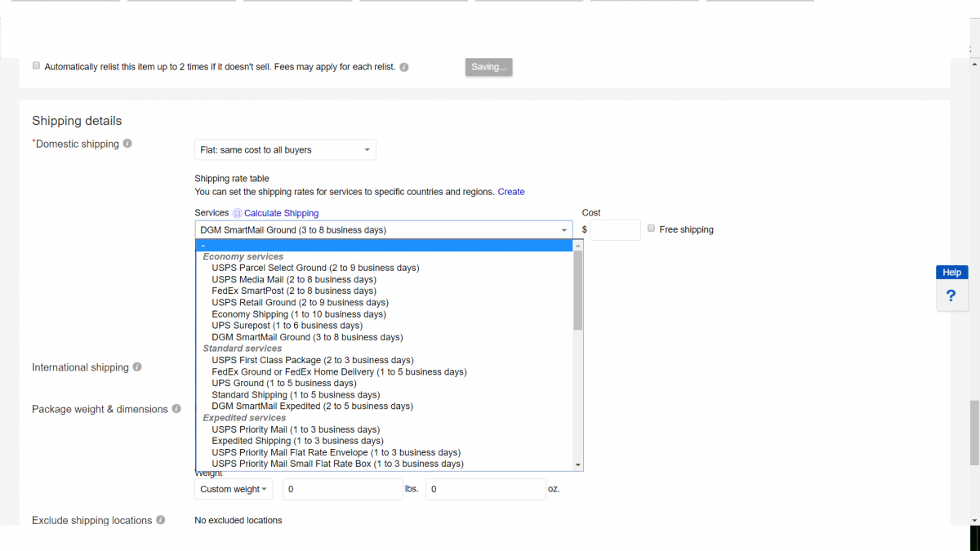Click the info icon after the relist fees text
The width and height of the screenshot is (980, 551).
[404, 68]
